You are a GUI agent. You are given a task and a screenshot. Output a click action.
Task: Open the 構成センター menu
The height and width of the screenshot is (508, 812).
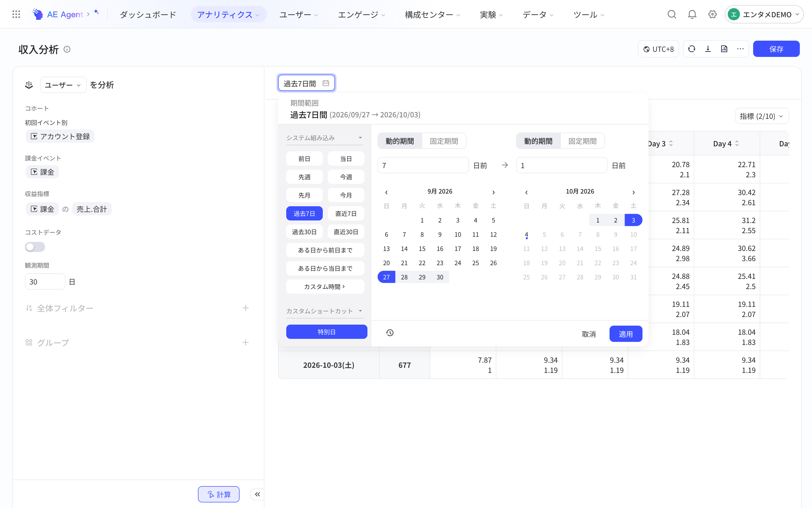click(432, 14)
